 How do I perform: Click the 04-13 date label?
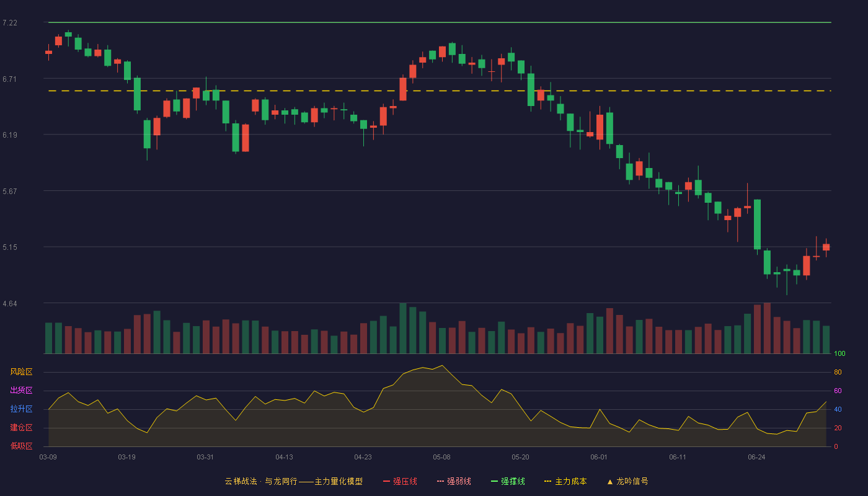point(284,457)
